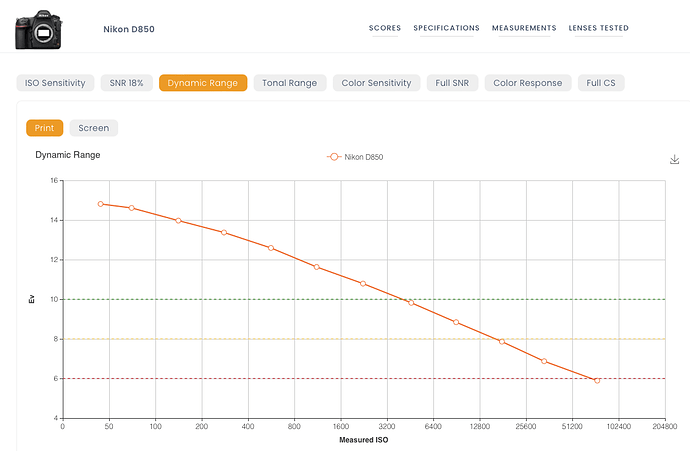Select the Screen view toggle
Viewport: 690px width, 451px height.
tap(94, 128)
